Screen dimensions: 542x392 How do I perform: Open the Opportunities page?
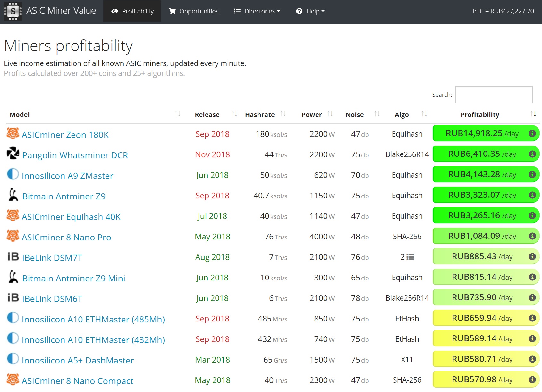point(194,11)
